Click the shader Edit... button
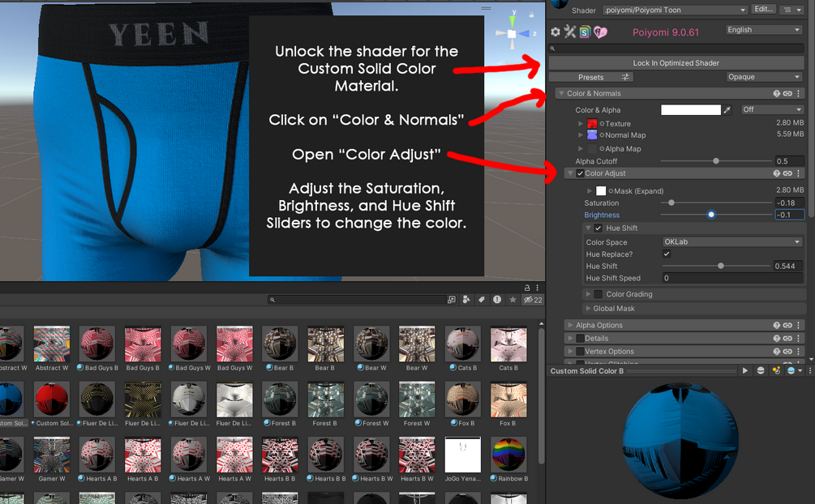This screenshot has width=815, height=504. click(x=764, y=10)
